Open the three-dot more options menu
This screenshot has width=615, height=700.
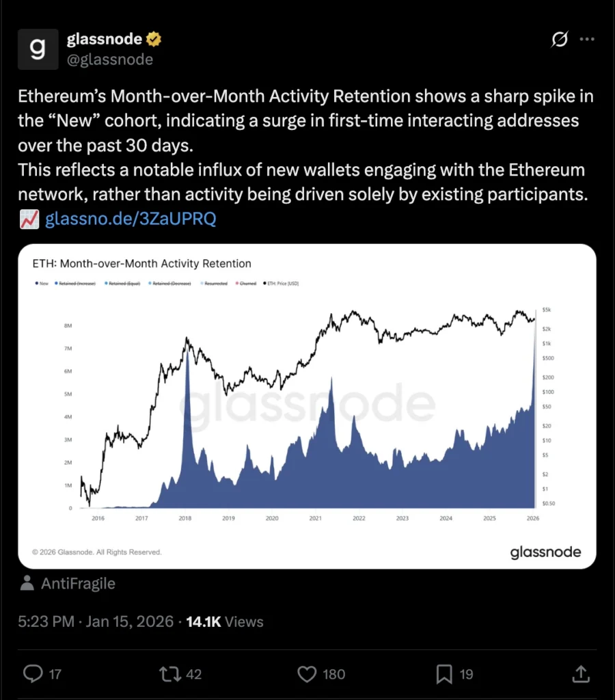587,39
